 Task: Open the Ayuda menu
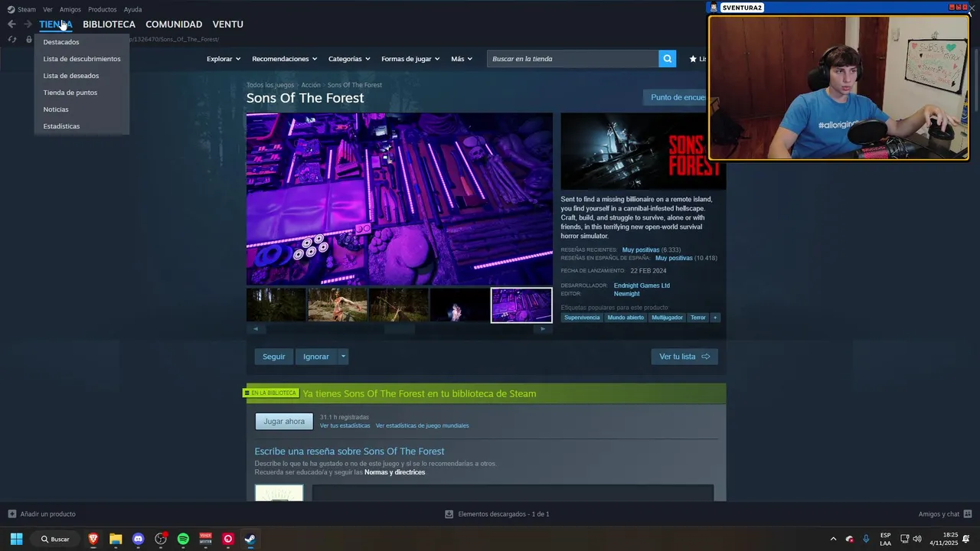132,9
